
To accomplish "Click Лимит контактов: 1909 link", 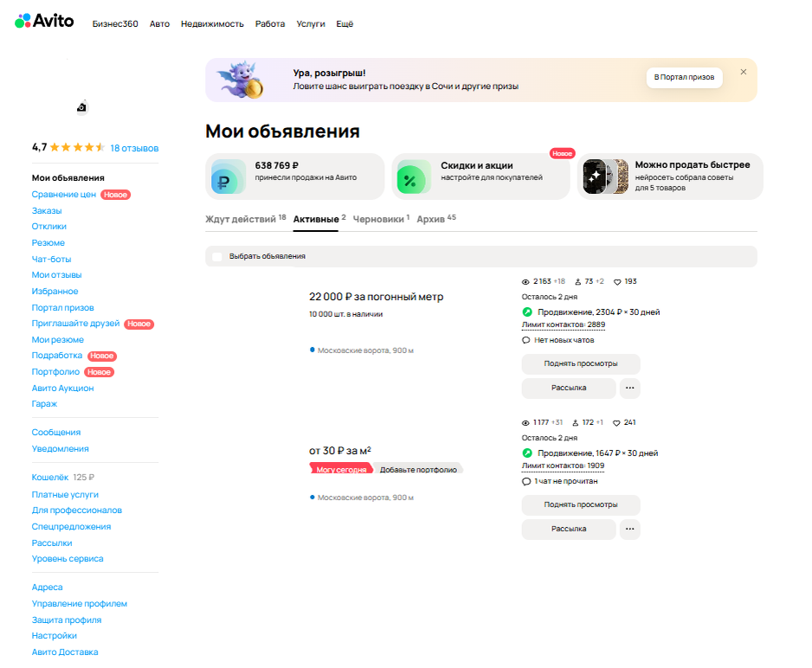I will [x=563, y=466].
